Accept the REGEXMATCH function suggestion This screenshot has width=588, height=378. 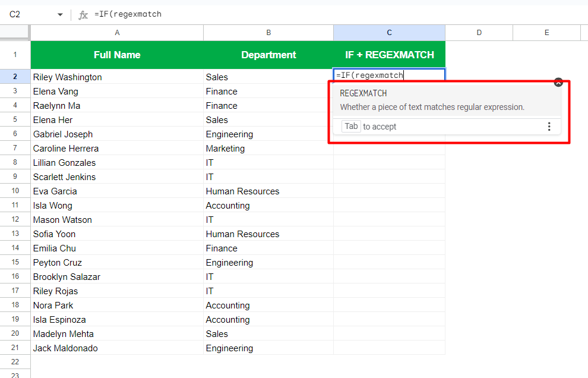coord(447,100)
